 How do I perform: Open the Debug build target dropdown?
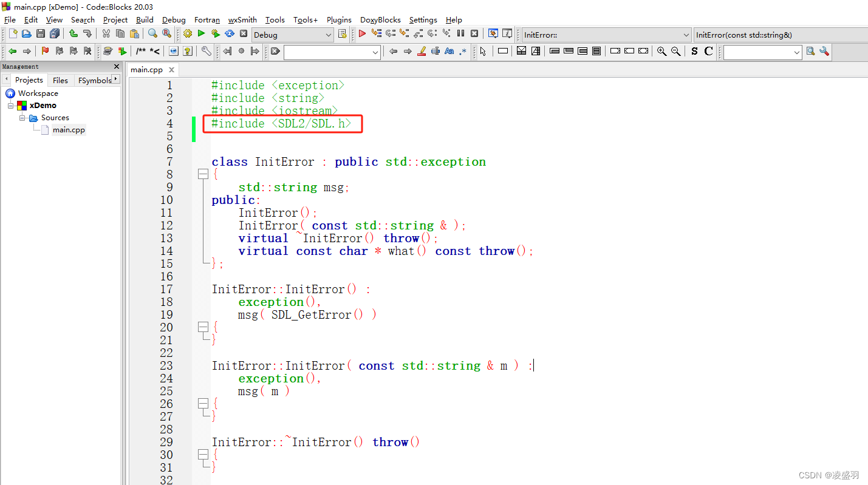293,35
